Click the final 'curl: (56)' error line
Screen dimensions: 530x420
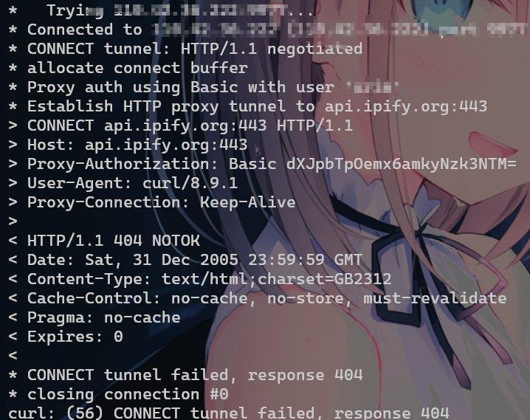(229, 413)
